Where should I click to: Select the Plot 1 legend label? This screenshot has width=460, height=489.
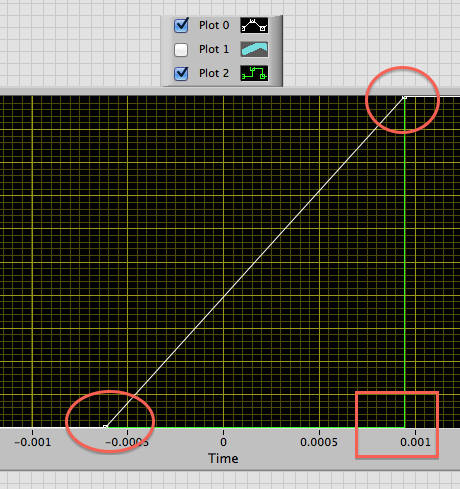click(214, 49)
